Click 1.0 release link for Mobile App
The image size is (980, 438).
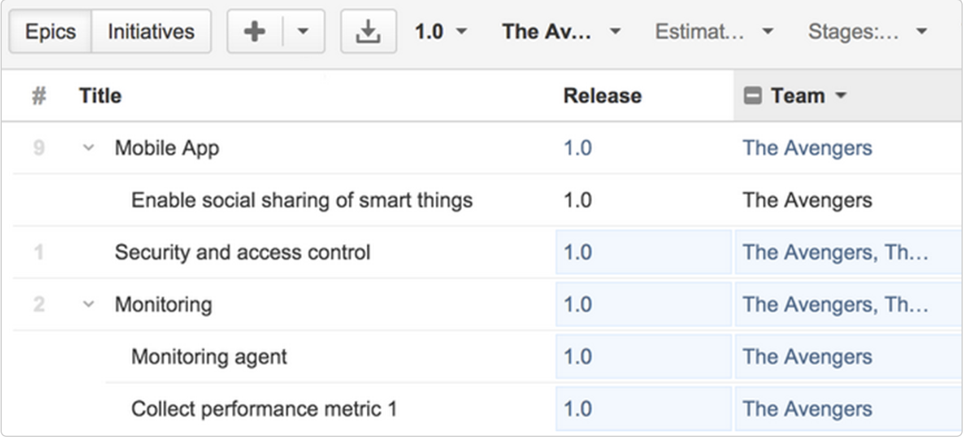click(x=578, y=148)
